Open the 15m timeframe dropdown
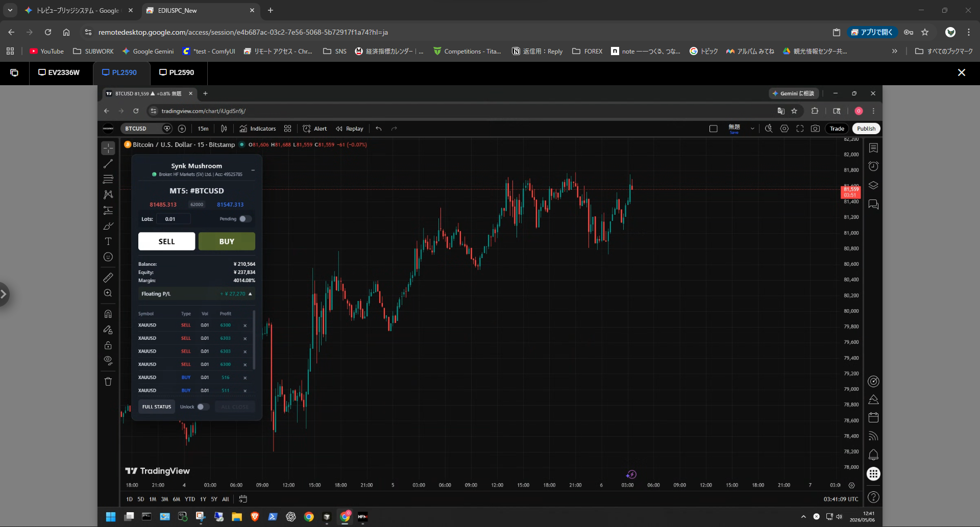 click(203, 129)
